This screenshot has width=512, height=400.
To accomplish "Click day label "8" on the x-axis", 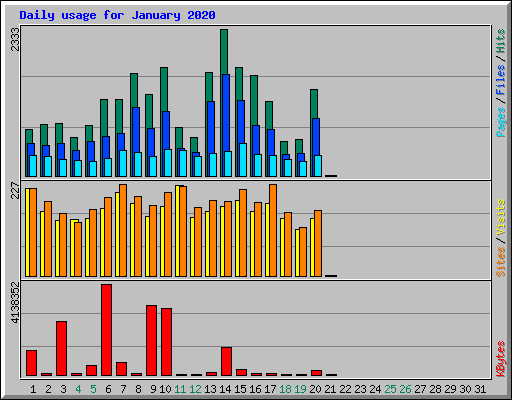I will (138, 389).
